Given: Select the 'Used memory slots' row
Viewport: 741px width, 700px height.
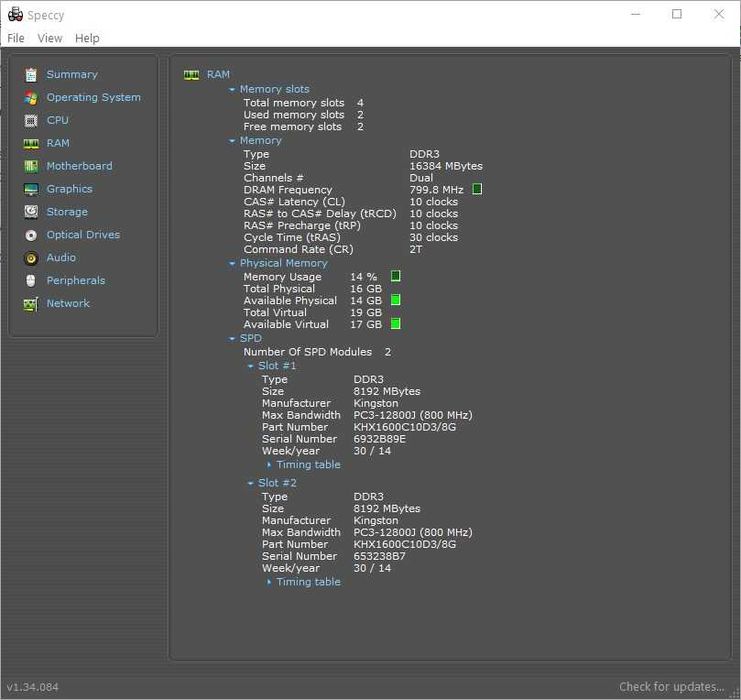Looking at the screenshot, I should (303, 115).
